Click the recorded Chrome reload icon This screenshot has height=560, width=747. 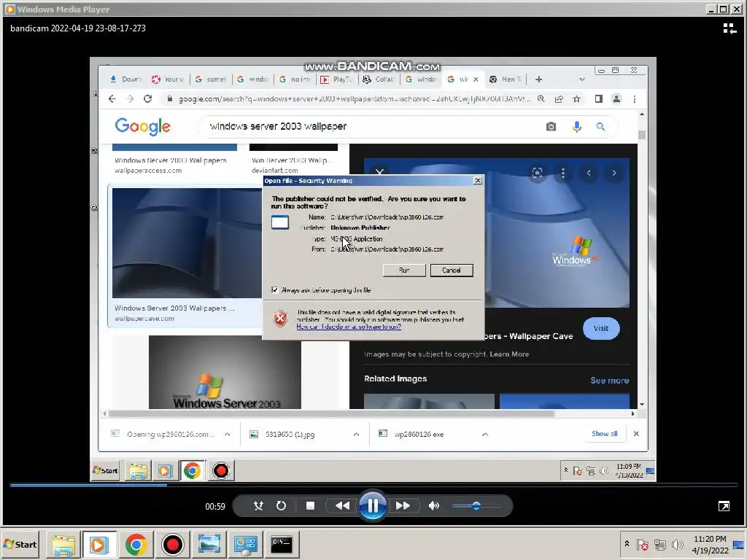[x=147, y=98]
